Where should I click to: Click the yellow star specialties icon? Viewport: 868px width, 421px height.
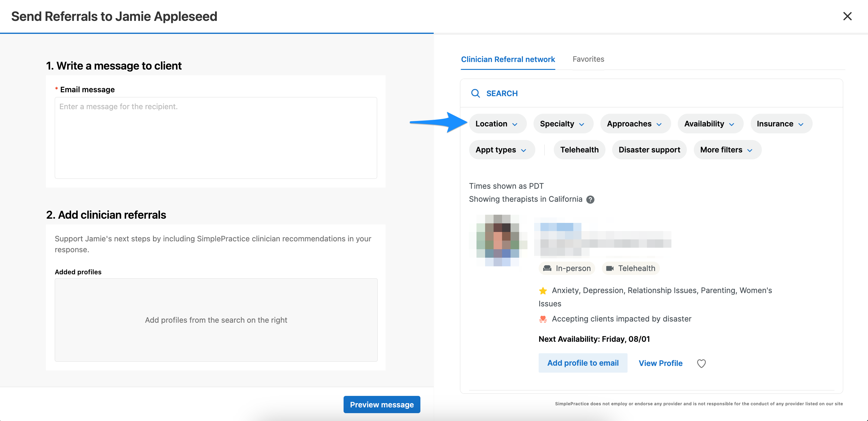(x=543, y=291)
